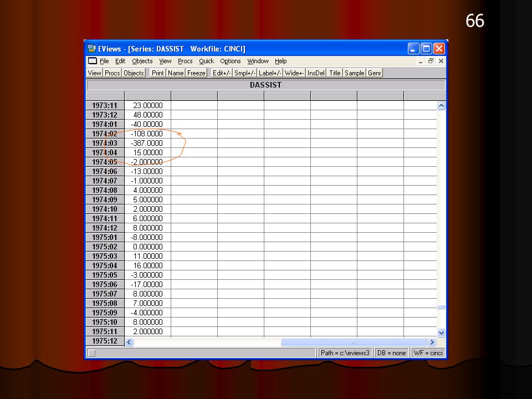This screenshot has height=399, width=532.
Task: Click the Print button
Action: (x=157, y=73)
